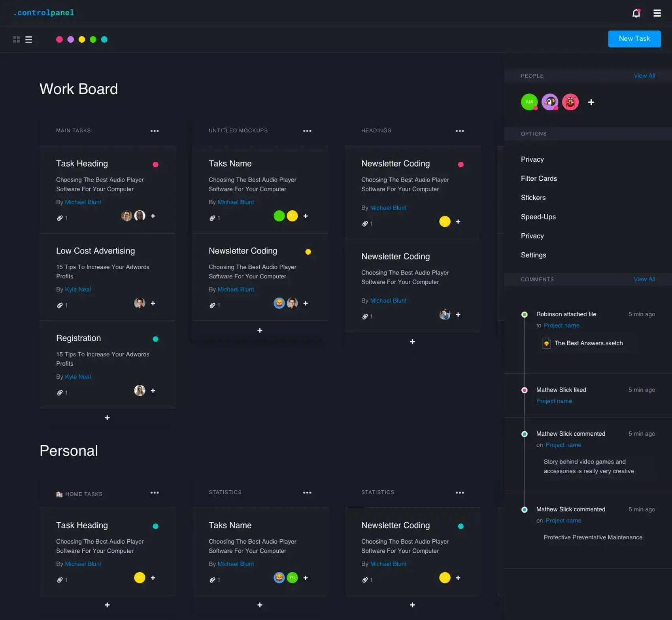Click the New Task button
This screenshot has height=620, width=672.
click(634, 39)
